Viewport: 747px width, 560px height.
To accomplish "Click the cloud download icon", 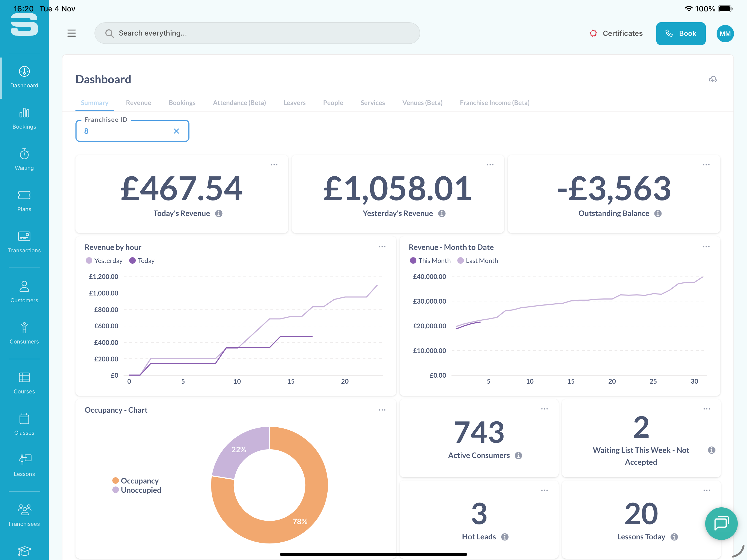I will click(x=713, y=79).
